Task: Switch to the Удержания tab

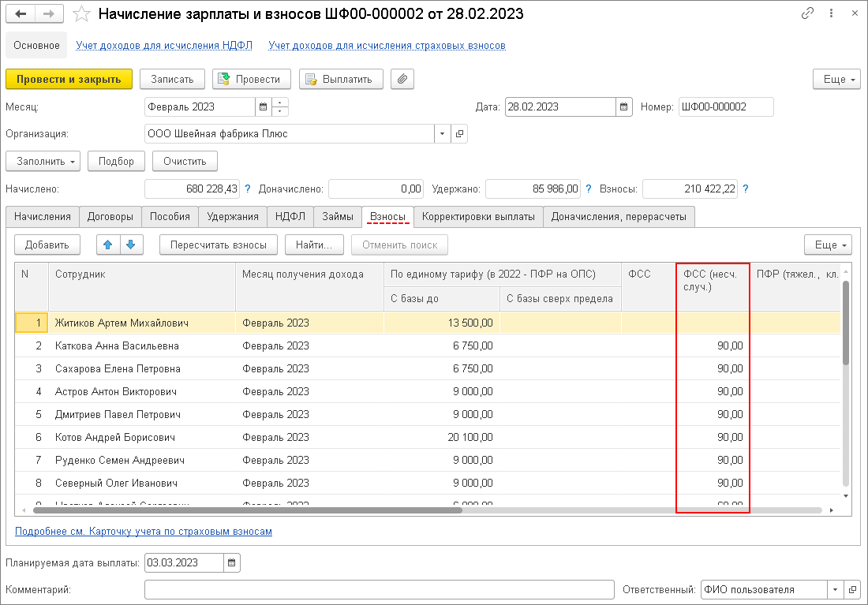Action: pos(233,216)
